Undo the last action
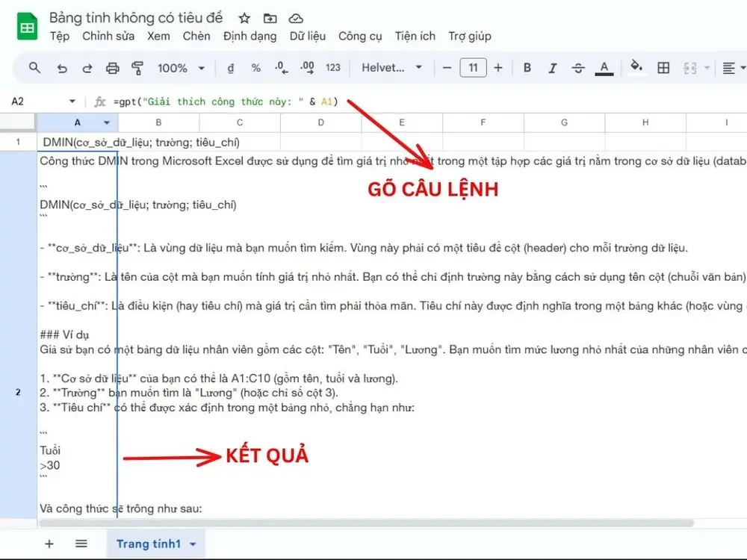This screenshot has height=560, width=747. coord(62,68)
